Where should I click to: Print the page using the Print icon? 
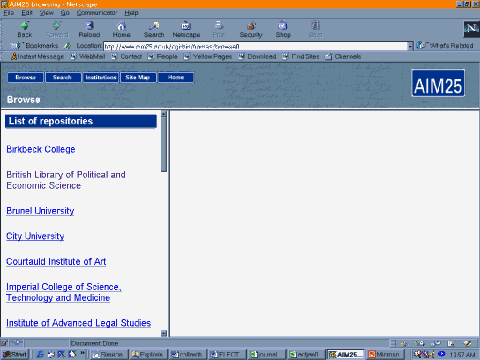click(218, 29)
